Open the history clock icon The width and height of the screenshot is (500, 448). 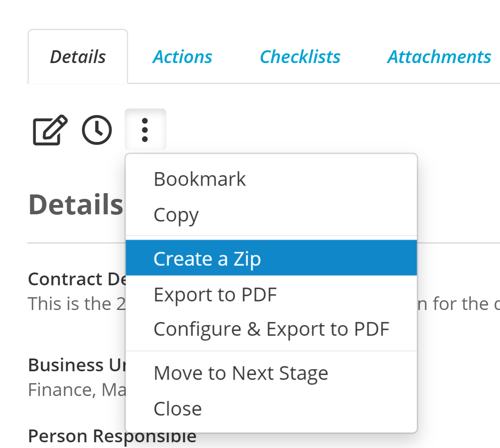pos(97,130)
